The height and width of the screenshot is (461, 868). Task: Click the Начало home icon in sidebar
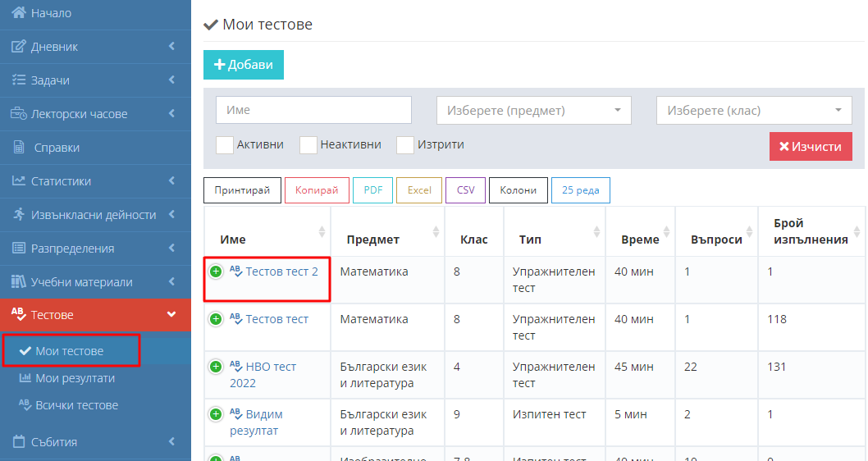(x=18, y=13)
